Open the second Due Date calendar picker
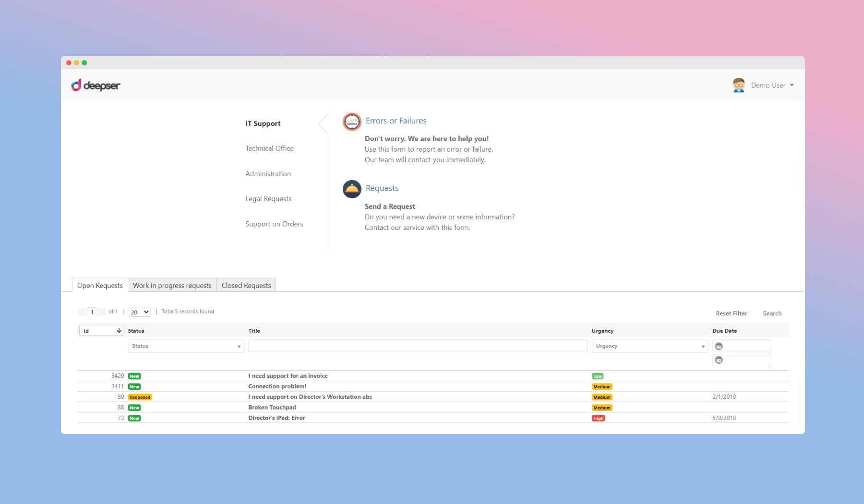 pos(719,360)
